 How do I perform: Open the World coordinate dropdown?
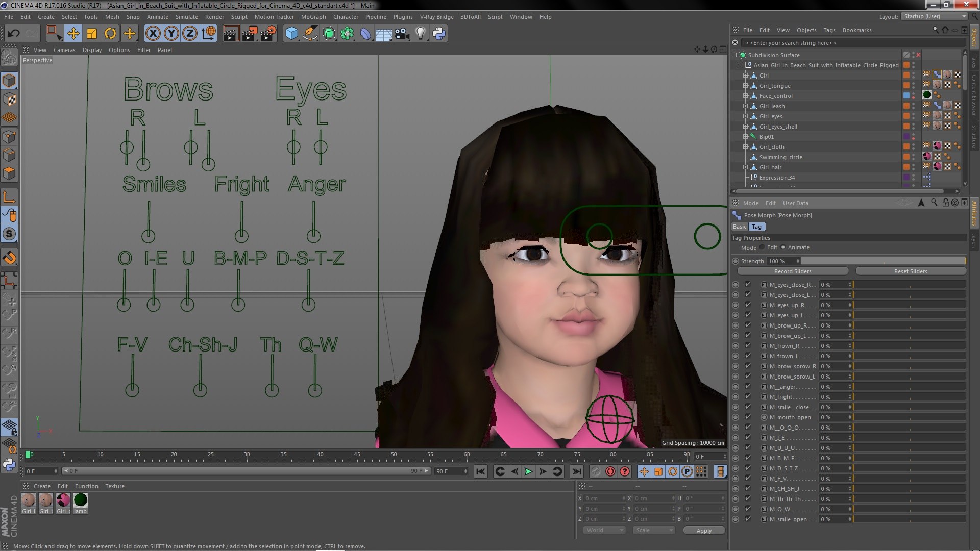604,530
